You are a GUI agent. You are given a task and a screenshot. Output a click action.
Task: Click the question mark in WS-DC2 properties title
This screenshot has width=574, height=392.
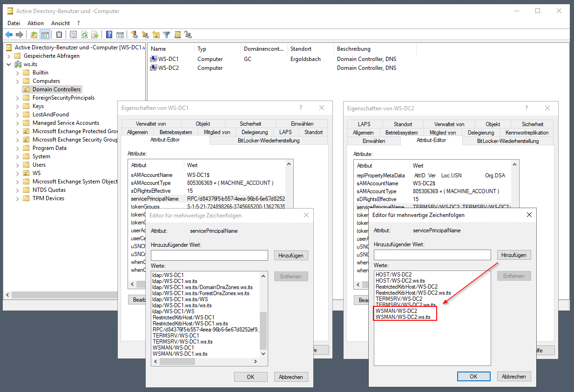pyautogui.click(x=527, y=108)
